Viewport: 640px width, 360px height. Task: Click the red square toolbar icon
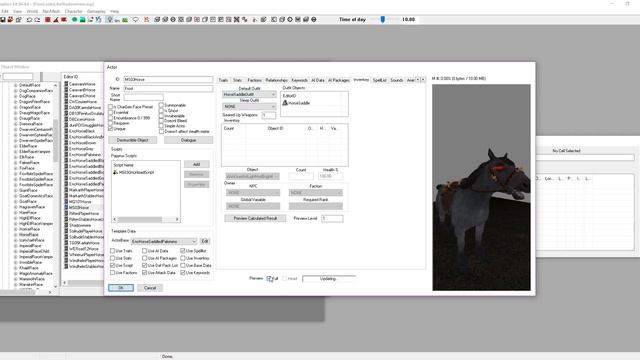pyautogui.click(x=47, y=20)
